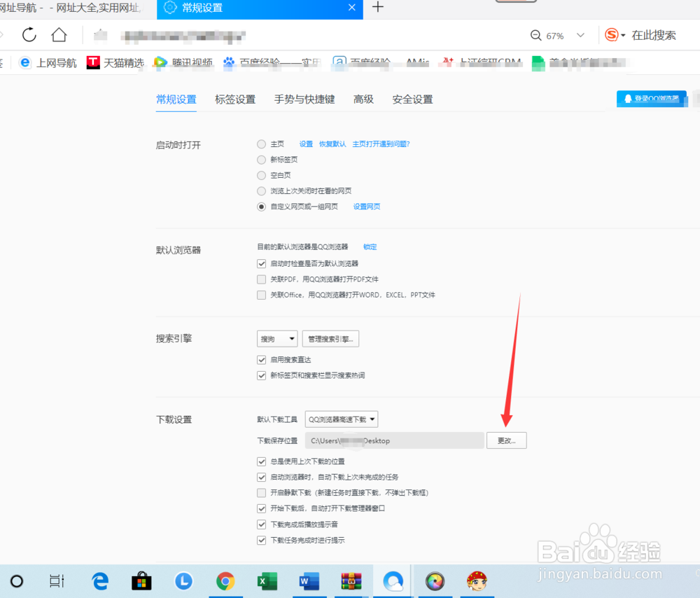700x598 pixels.
Task: Toggle 下载完成后播放提示音 checkbox
Action: pos(262,524)
